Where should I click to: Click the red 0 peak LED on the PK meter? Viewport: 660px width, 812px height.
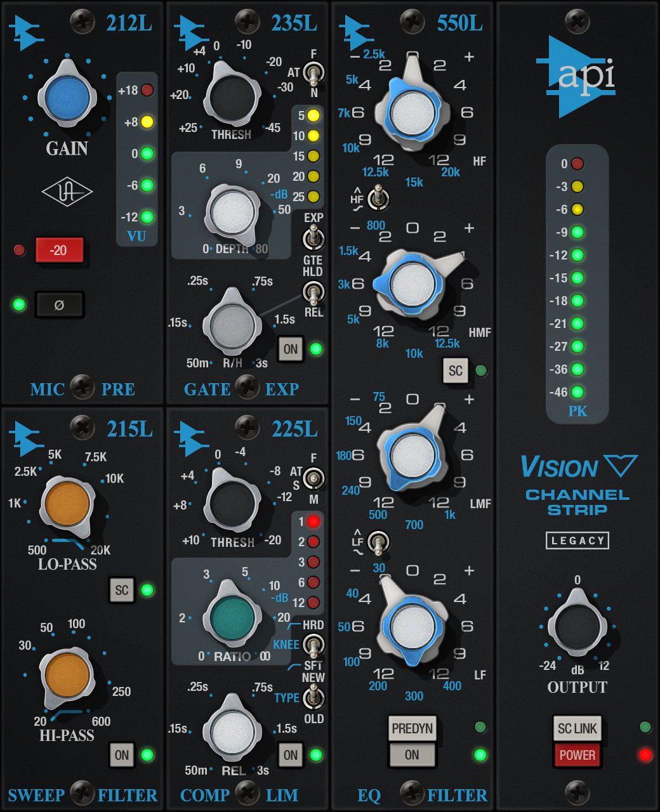577,164
